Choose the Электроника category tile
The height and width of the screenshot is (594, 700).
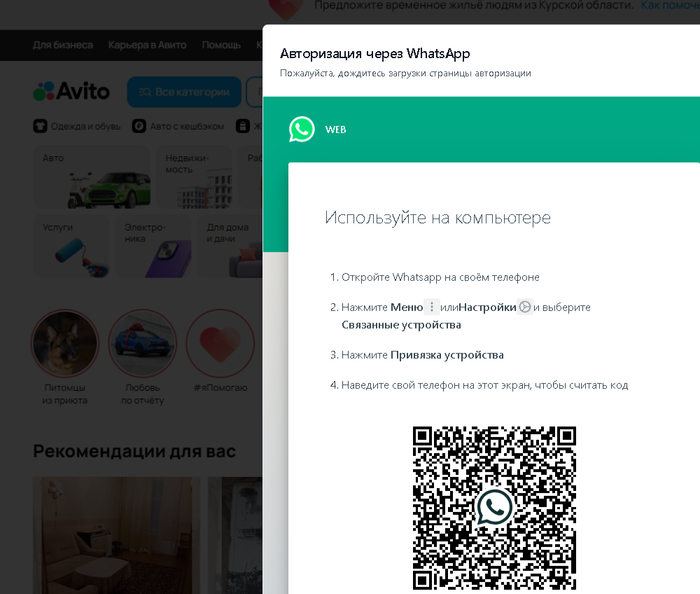154,246
